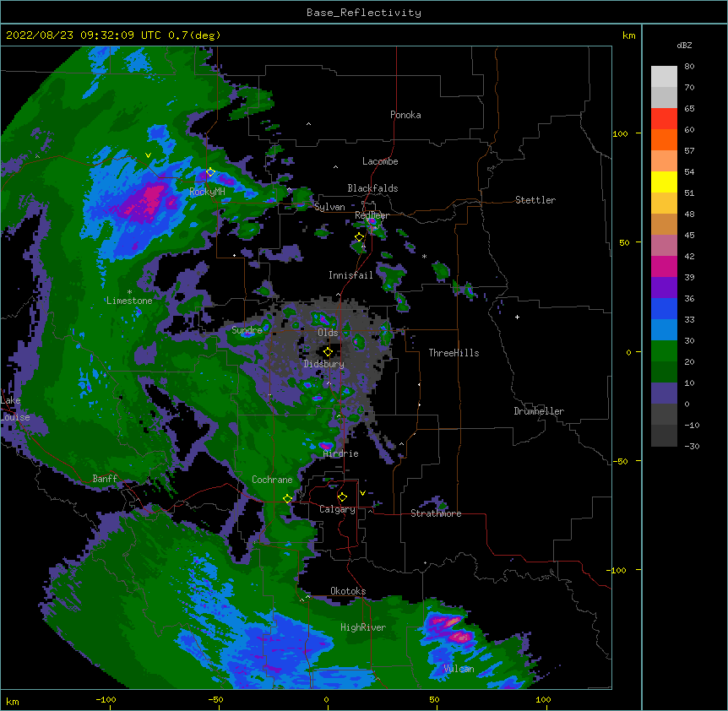Screen dimensions: 728x711
Task: Click the Banff town label
Action: click(105, 479)
